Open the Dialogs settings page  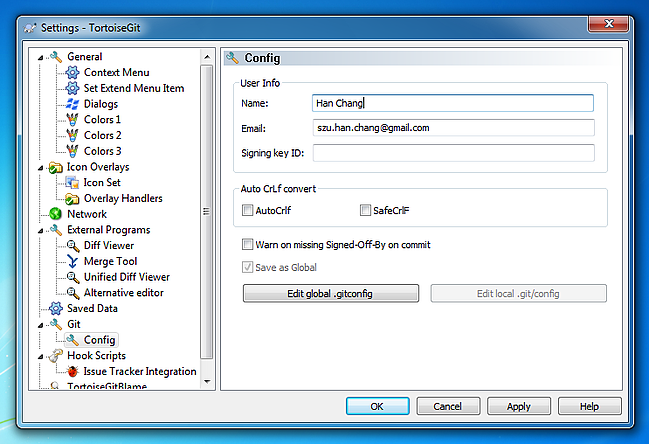click(x=101, y=104)
